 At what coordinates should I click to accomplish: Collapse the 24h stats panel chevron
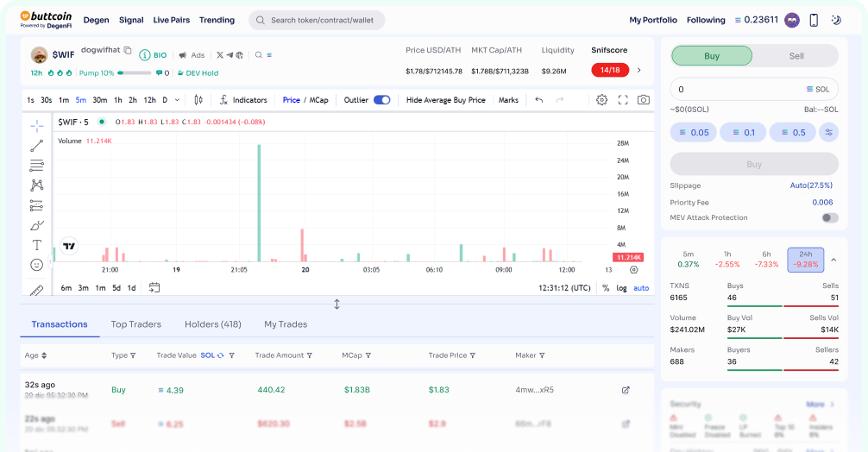point(833,260)
